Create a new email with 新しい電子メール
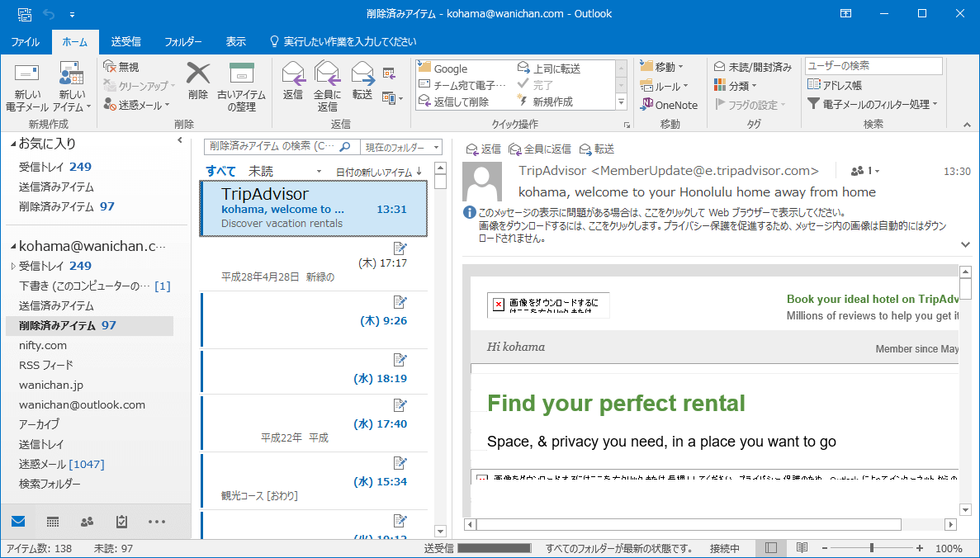 27,87
